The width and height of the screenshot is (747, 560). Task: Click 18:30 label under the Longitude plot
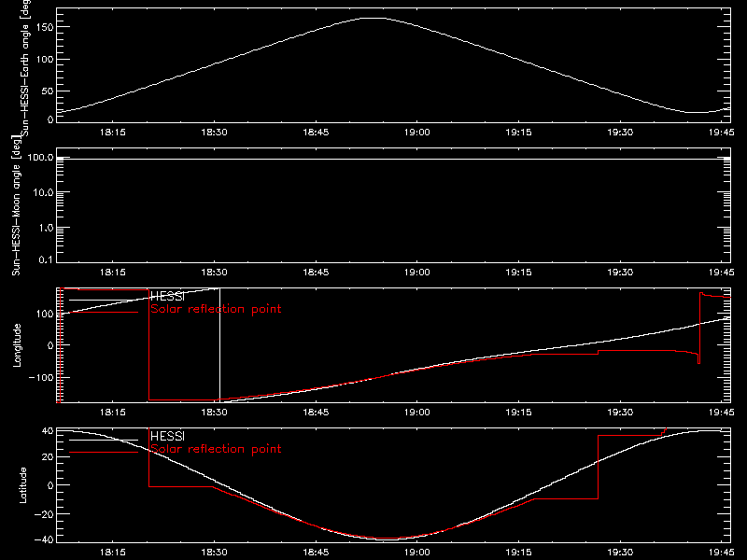[x=215, y=413]
